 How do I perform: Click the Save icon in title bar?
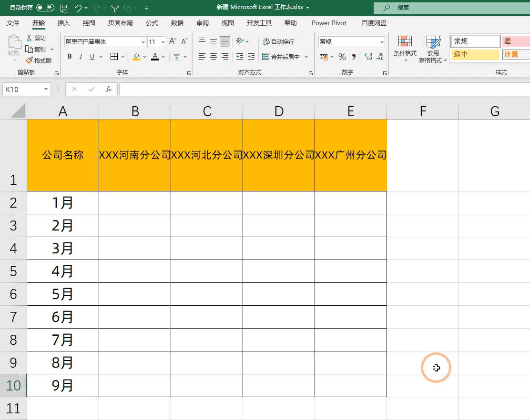64,8
